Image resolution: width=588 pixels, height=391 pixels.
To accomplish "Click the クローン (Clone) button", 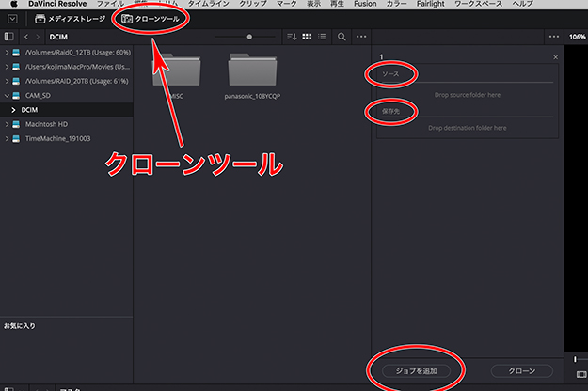I will [x=515, y=370].
